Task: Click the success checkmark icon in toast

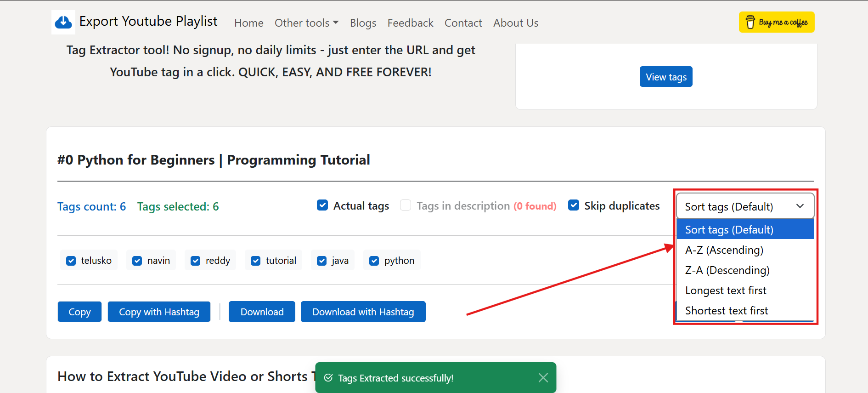Action: coord(328,378)
